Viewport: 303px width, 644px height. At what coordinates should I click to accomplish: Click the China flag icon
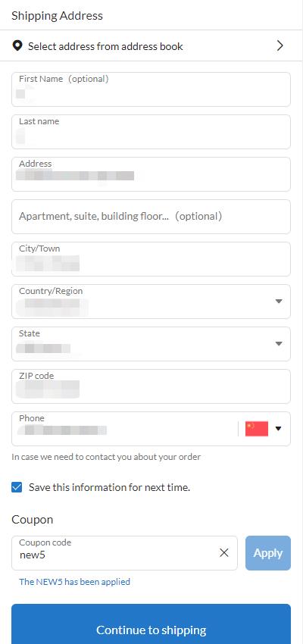pyautogui.click(x=257, y=429)
